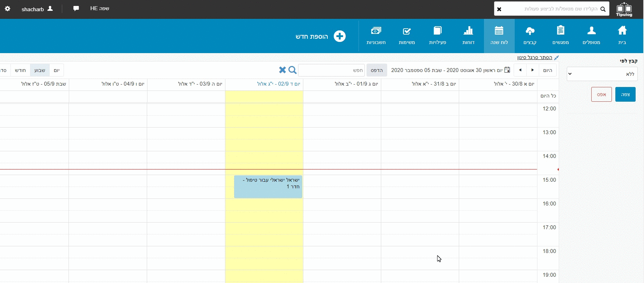Screen dimensions: 644x283
Task: Clear calendar search with blue X
Action: pos(282,70)
